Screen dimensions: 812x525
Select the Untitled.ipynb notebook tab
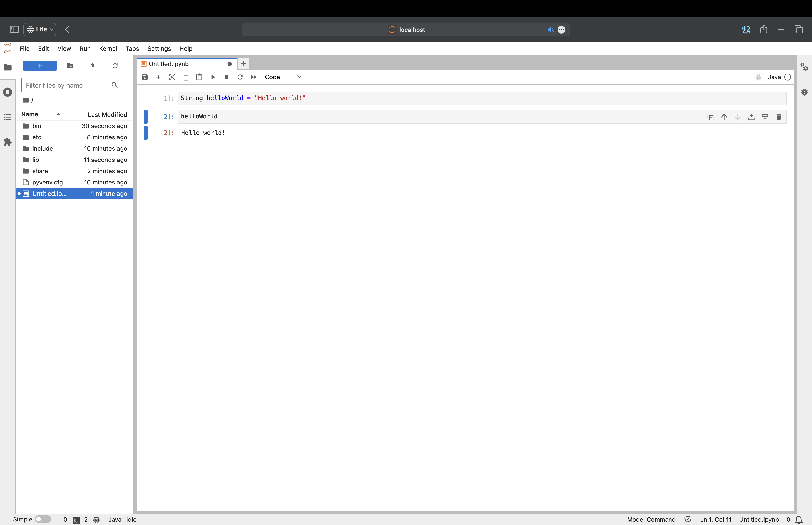point(169,64)
